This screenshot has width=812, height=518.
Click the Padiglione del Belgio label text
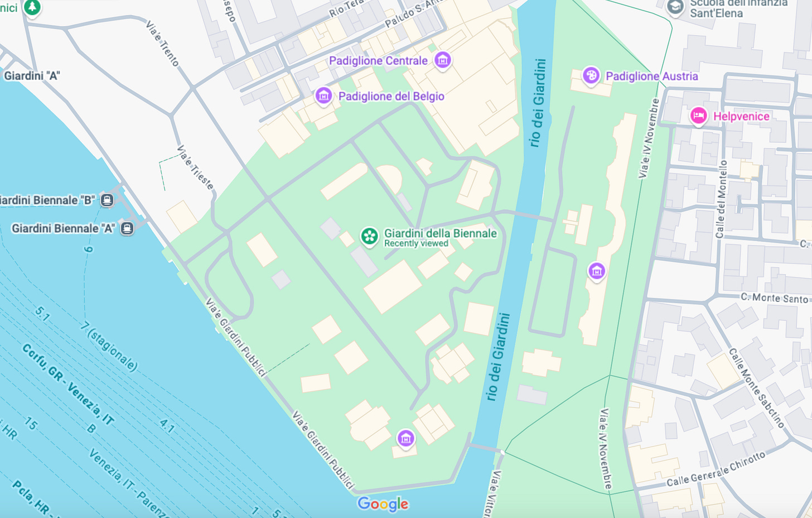[x=391, y=96]
